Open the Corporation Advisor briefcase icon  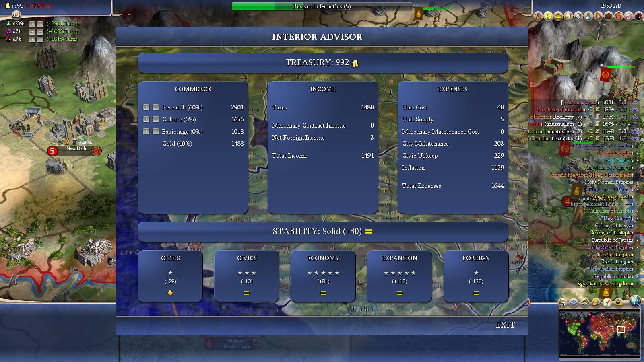pos(609,16)
